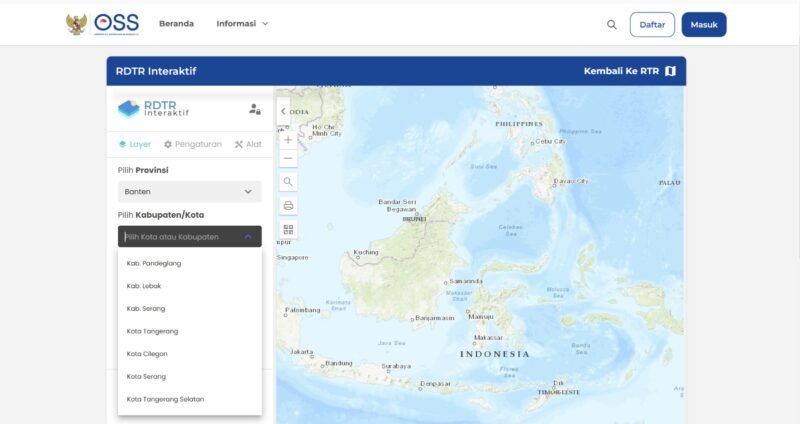Expand the Informasi menu

(242, 23)
